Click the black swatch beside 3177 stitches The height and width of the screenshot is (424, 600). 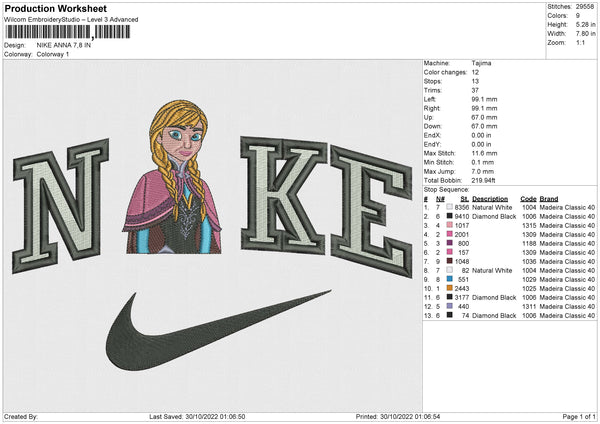pos(449,297)
